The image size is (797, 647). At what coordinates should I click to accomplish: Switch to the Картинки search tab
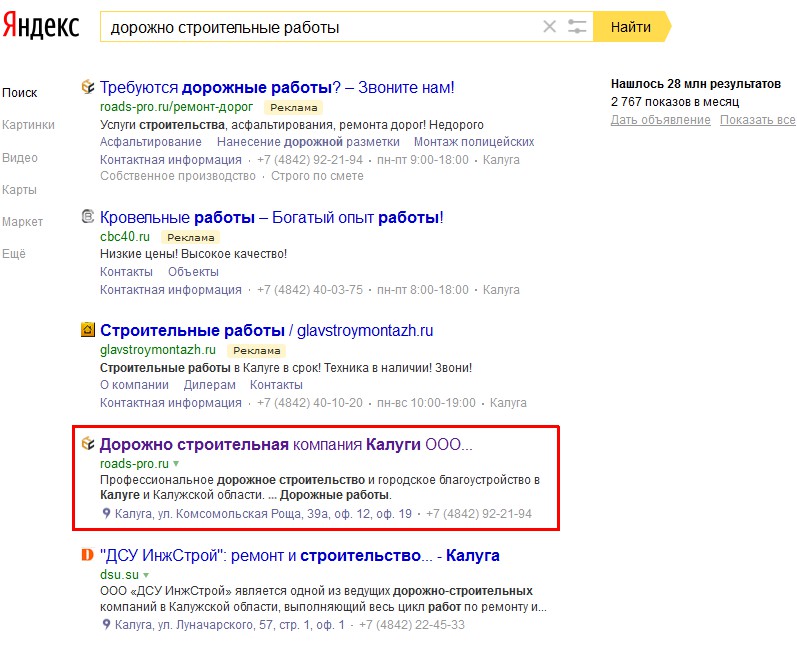(x=28, y=125)
